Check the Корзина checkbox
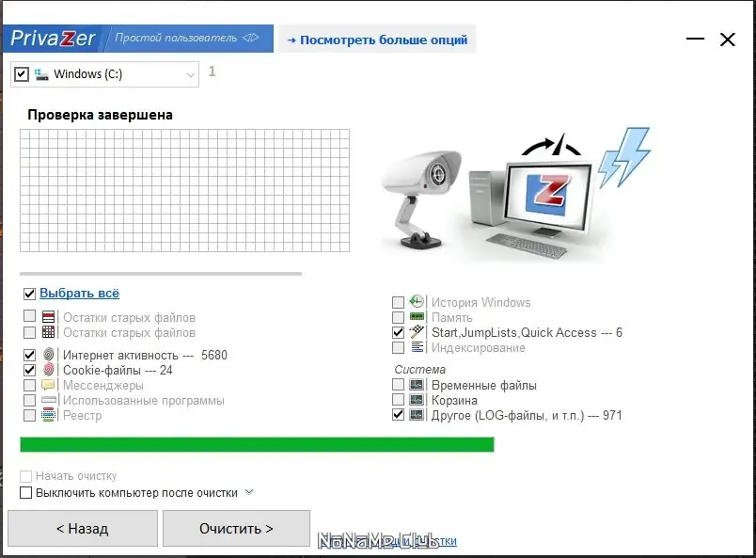The image size is (756, 558). (x=398, y=400)
